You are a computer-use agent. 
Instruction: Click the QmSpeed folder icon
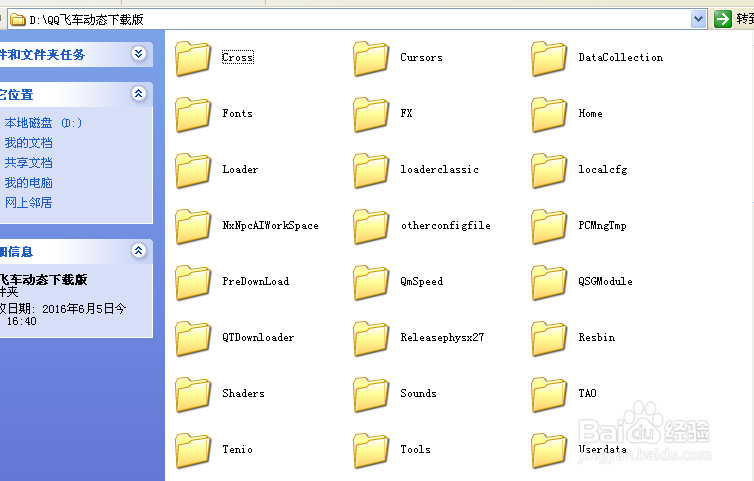[371, 282]
